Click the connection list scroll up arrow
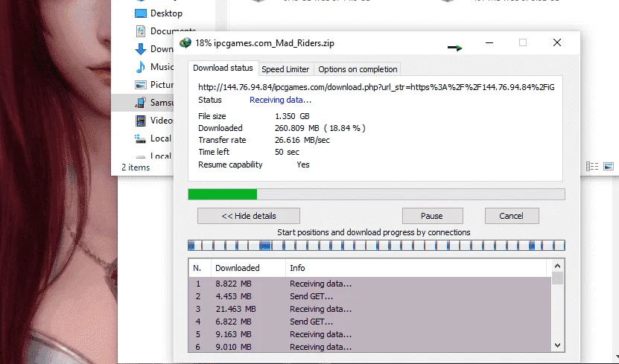 click(x=557, y=266)
